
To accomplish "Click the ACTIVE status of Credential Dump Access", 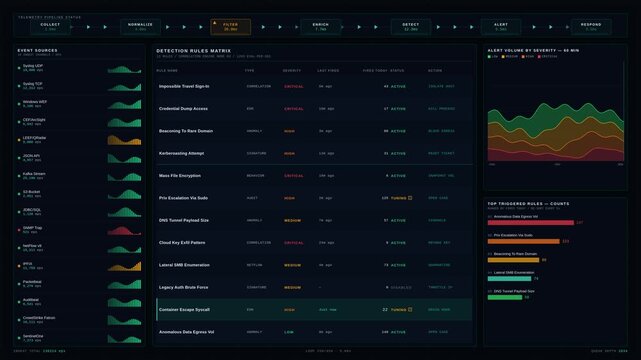I will (x=398, y=109).
